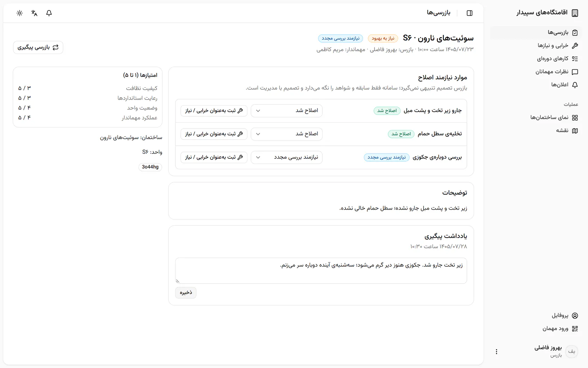This screenshot has width=588, height=368.
Task: Register بررسی دوباره‌ی جکوزی as خرابی / نیاز
Action: pyautogui.click(x=214, y=157)
